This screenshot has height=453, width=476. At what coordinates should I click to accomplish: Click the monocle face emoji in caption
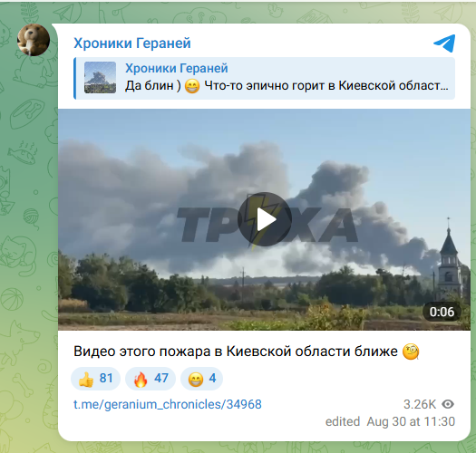(x=411, y=352)
